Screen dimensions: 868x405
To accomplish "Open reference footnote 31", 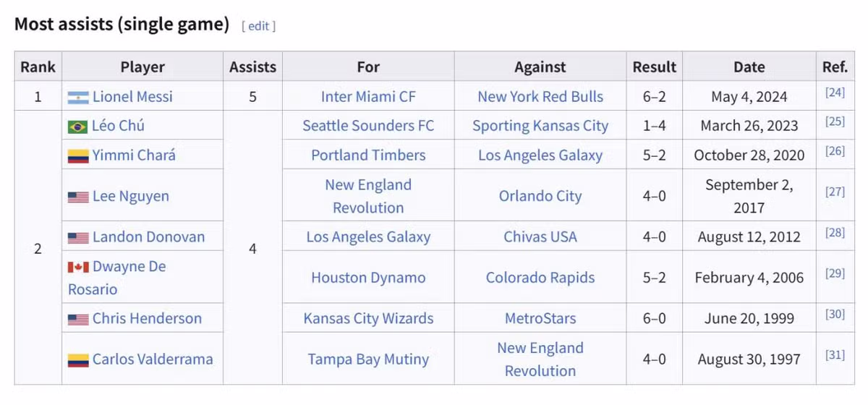I will pyautogui.click(x=835, y=355).
